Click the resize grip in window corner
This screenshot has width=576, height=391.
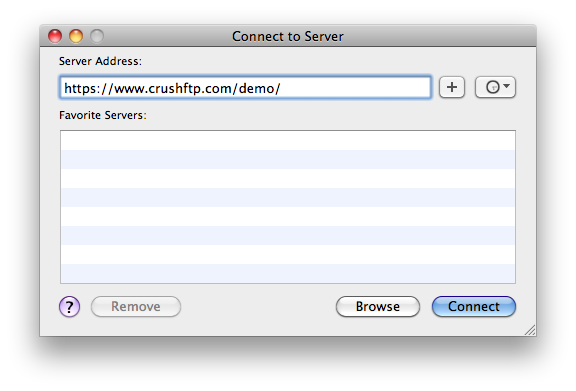(x=530, y=330)
